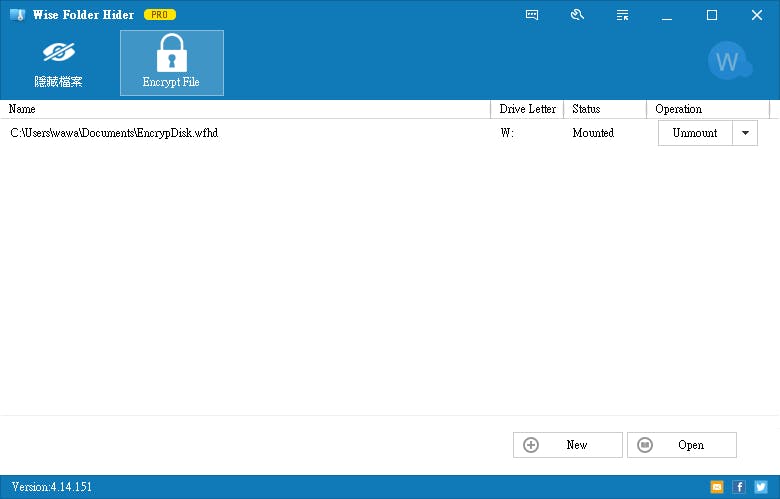This screenshot has height=499, width=780.
Task: Click the Mounted status text
Action: click(593, 133)
